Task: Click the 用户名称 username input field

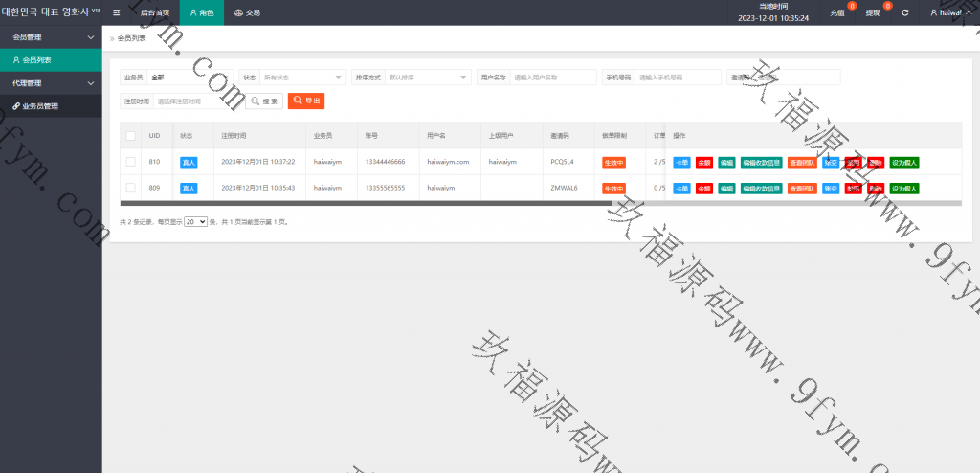Action: point(553,78)
